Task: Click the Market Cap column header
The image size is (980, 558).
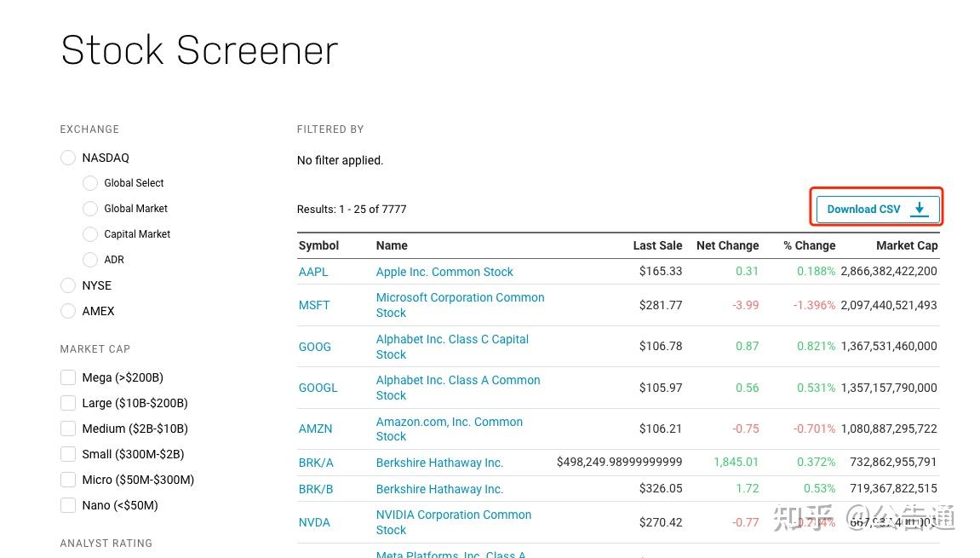Action: point(907,246)
